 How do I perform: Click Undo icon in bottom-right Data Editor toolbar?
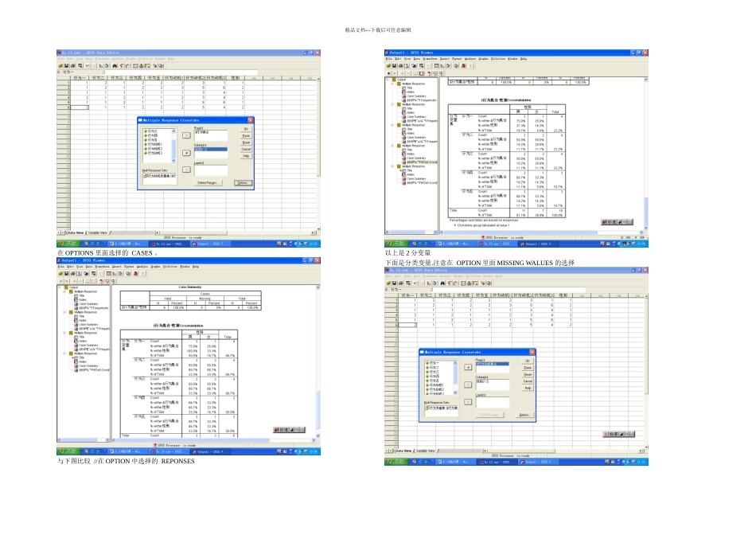(415, 283)
